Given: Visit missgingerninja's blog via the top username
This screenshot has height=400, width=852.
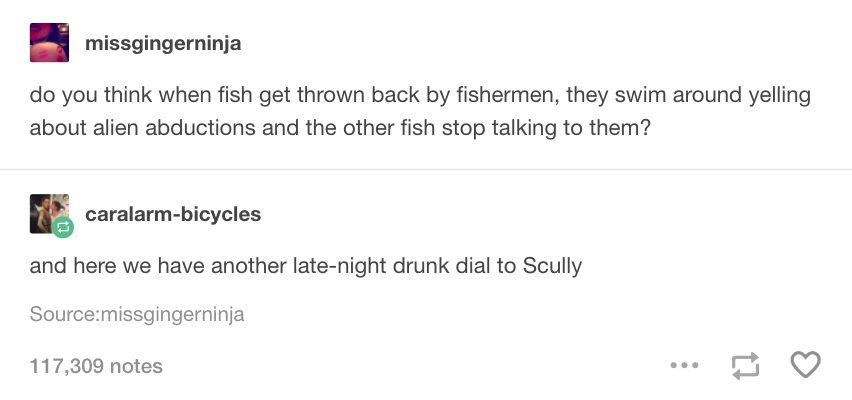Looking at the screenshot, I should [163, 43].
